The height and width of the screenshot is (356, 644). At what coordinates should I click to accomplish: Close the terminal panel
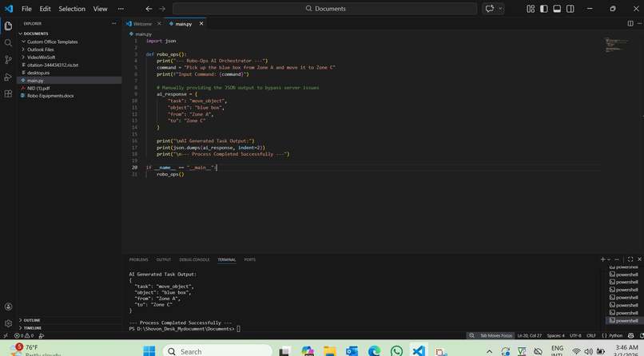tap(639, 259)
